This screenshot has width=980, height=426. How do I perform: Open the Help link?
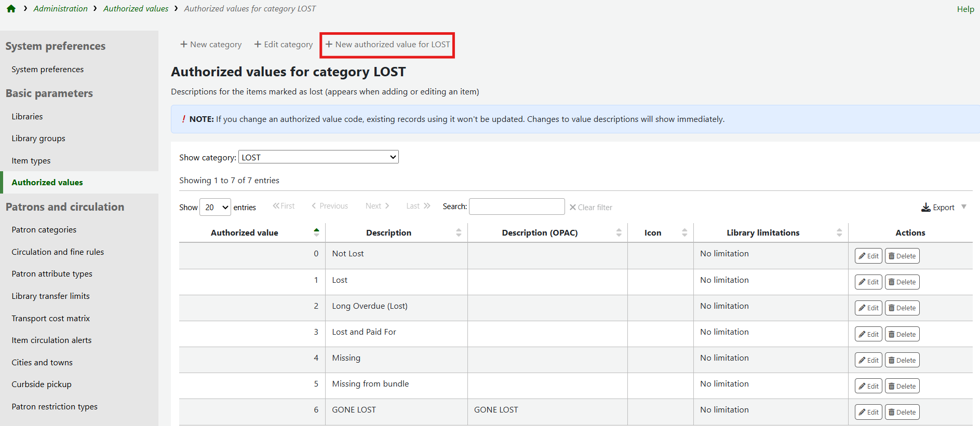coord(965,9)
